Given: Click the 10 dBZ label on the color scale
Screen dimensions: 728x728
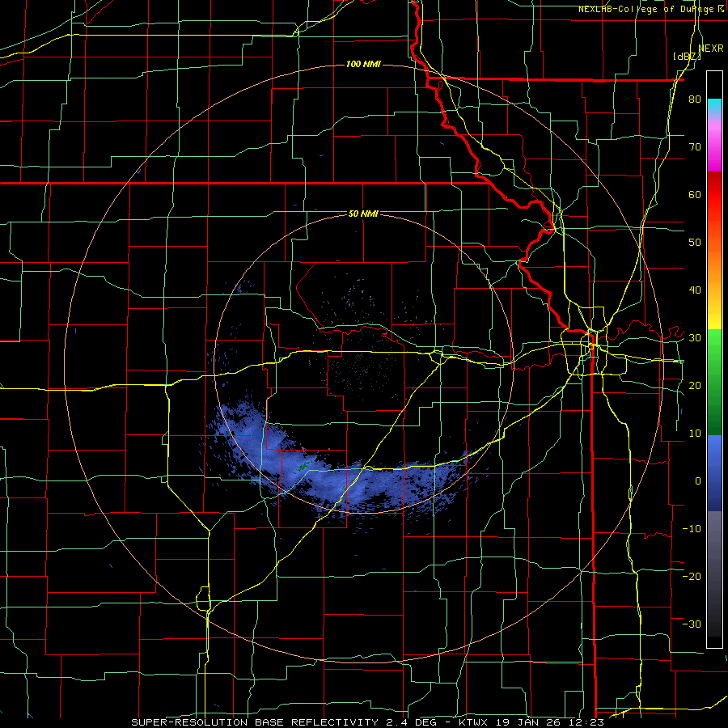Looking at the screenshot, I should pyautogui.click(x=695, y=434).
